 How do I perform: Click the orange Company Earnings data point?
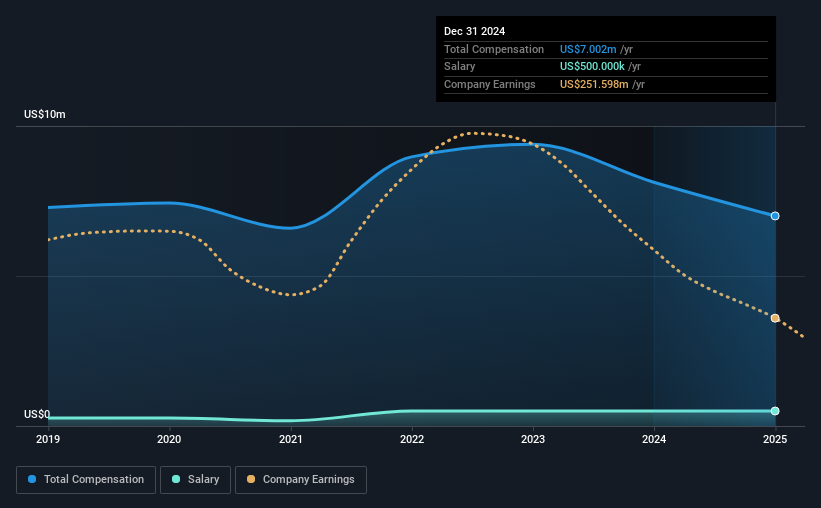click(775, 318)
